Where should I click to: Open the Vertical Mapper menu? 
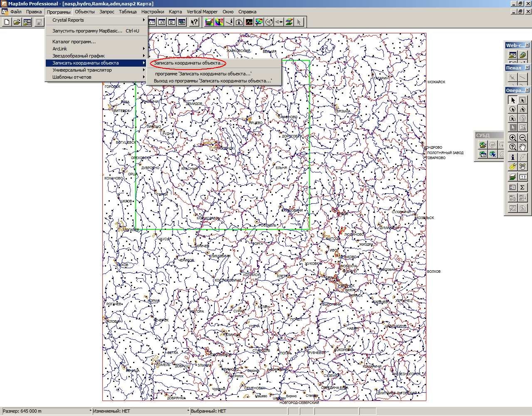[x=202, y=12]
